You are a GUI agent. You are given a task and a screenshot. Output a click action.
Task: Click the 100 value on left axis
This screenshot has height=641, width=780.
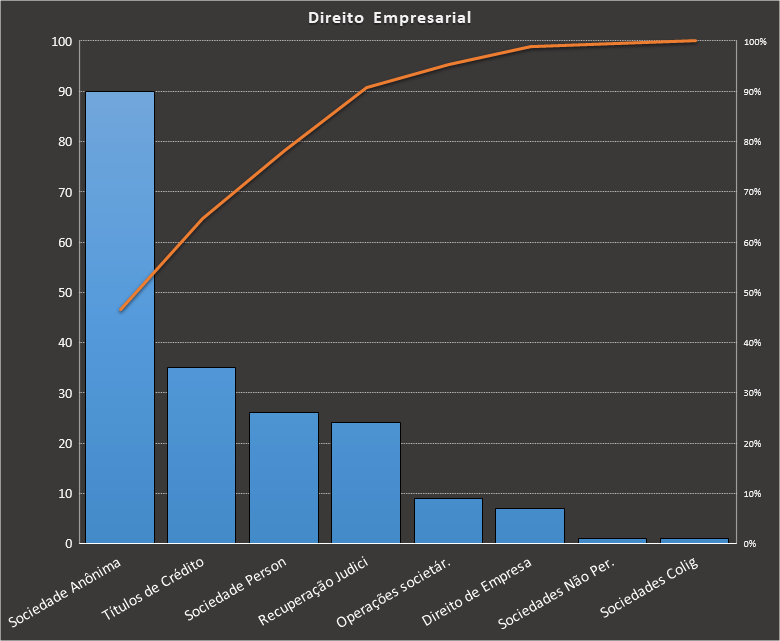pyautogui.click(x=62, y=41)
